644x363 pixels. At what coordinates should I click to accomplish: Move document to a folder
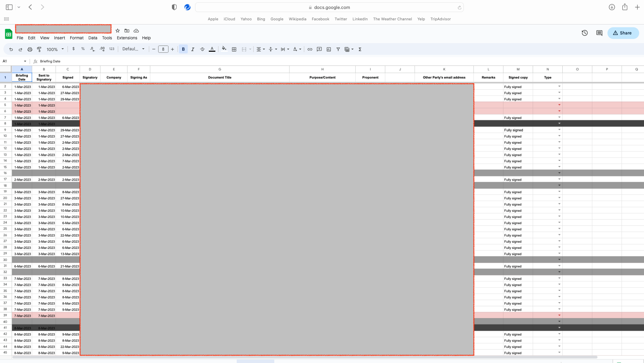(x=127, y=31)
